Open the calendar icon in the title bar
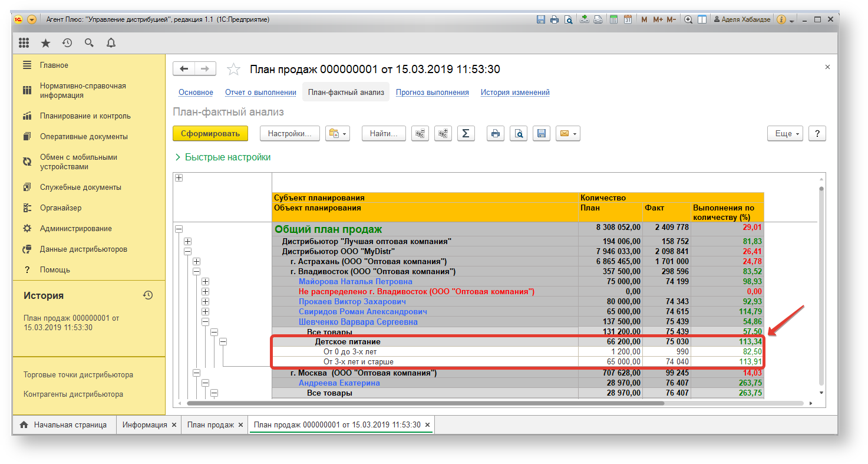 pyautogui.click(x=628, y=19)
